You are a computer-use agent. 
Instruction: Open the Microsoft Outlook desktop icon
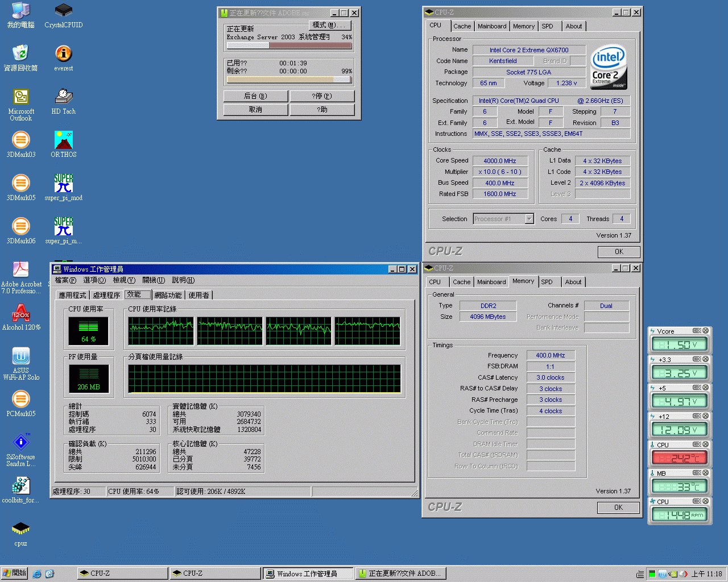[21, 105]
